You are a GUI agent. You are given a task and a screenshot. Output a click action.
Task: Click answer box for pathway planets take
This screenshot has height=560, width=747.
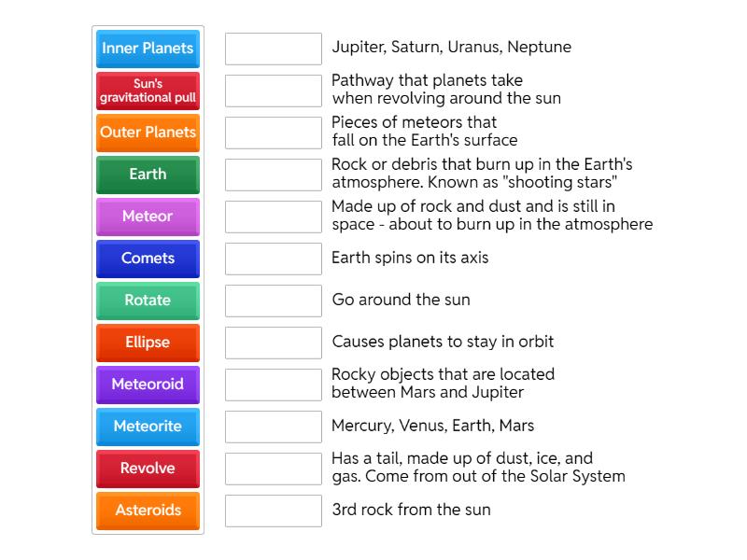[273, 91]
